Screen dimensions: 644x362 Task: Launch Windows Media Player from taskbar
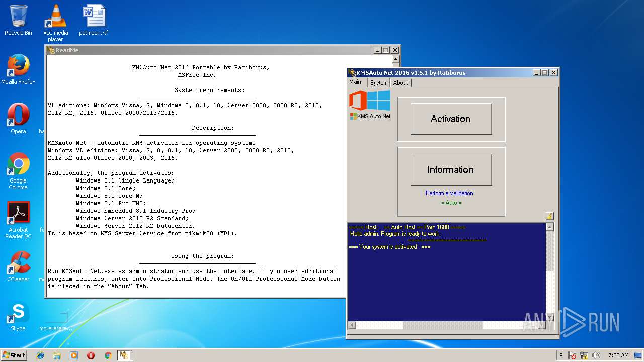pyautogui.click(x=74, y=355)
